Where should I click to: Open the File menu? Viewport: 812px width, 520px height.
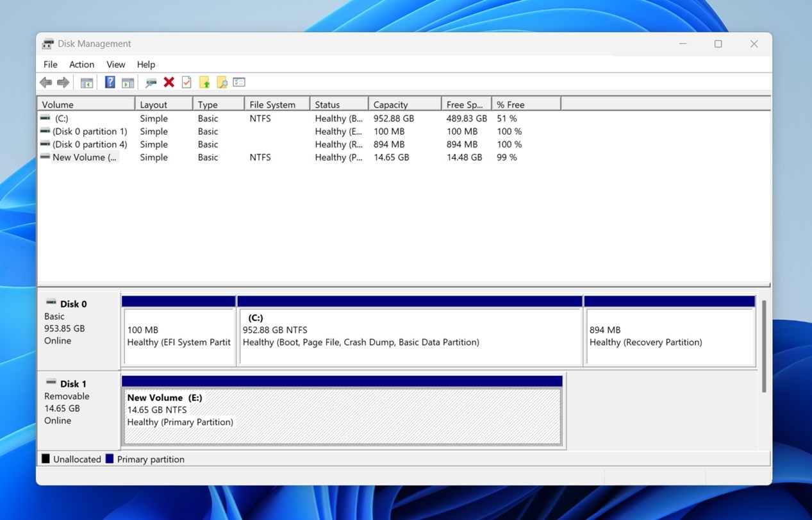click(50, 64)
